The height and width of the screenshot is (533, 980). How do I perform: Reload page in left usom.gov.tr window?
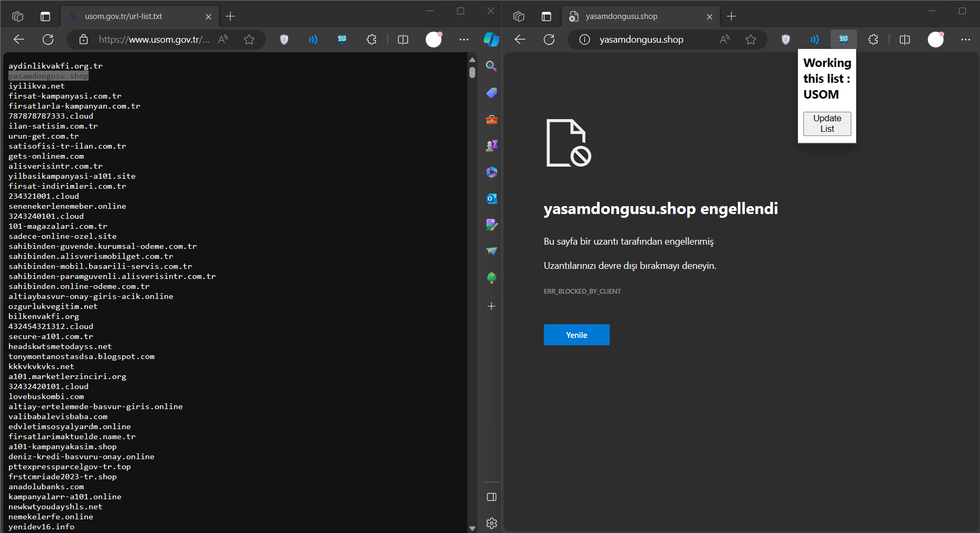pos(48,40)
